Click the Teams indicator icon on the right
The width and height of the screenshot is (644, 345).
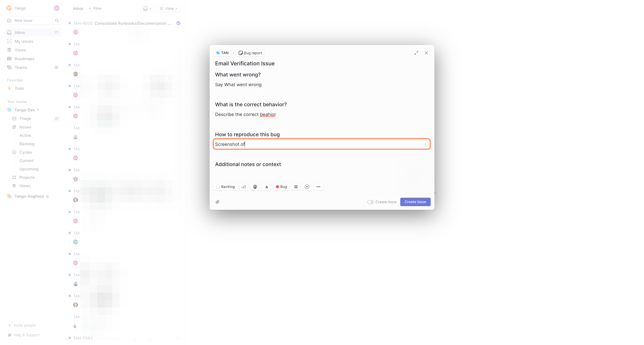point(57,67)
